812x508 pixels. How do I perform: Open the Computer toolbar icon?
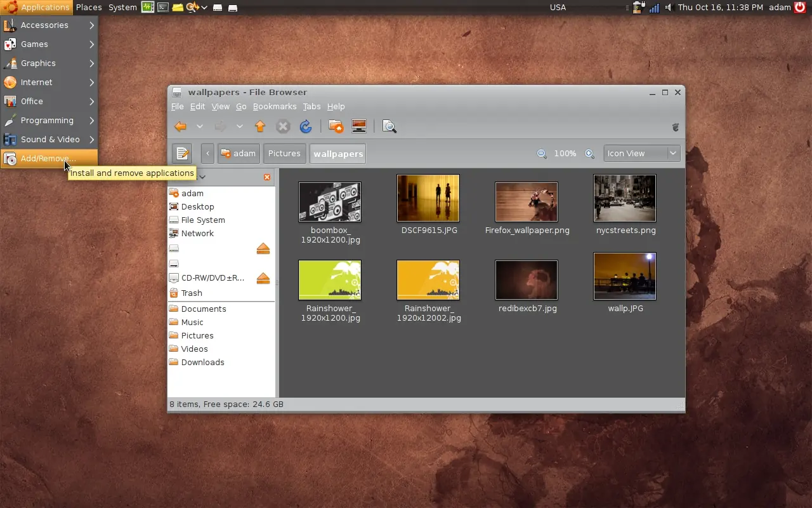[359, 126]
